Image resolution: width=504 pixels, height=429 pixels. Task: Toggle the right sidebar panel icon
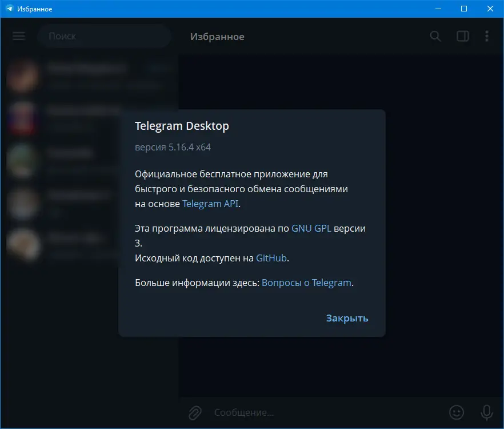462,36
